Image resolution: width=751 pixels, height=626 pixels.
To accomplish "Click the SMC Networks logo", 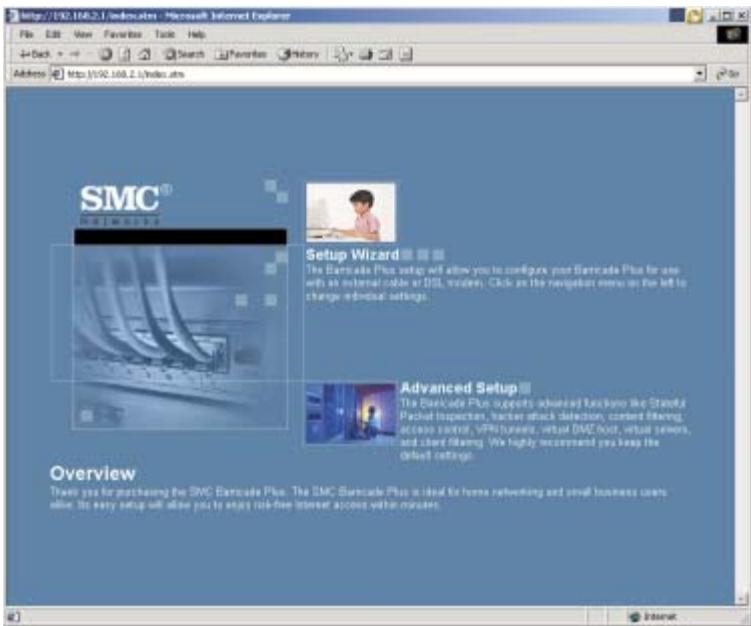I will click(x=126, y=204).
